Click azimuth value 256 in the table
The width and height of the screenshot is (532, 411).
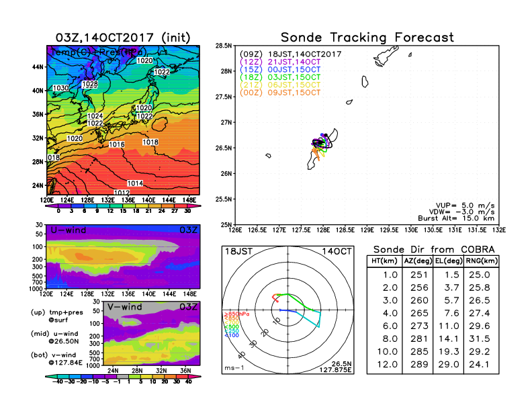[x=419, y=287]
